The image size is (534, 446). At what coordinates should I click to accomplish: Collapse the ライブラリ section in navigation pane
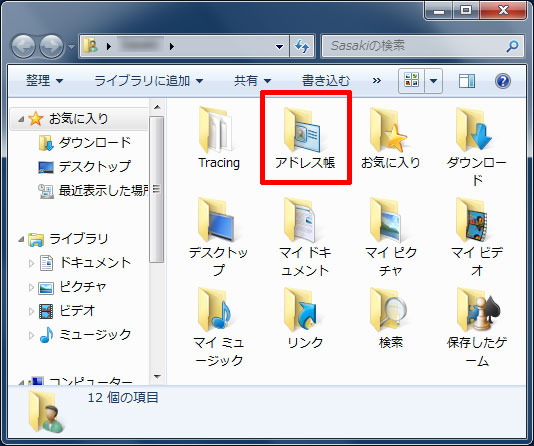pyautogui.click(x=21, y=239)
